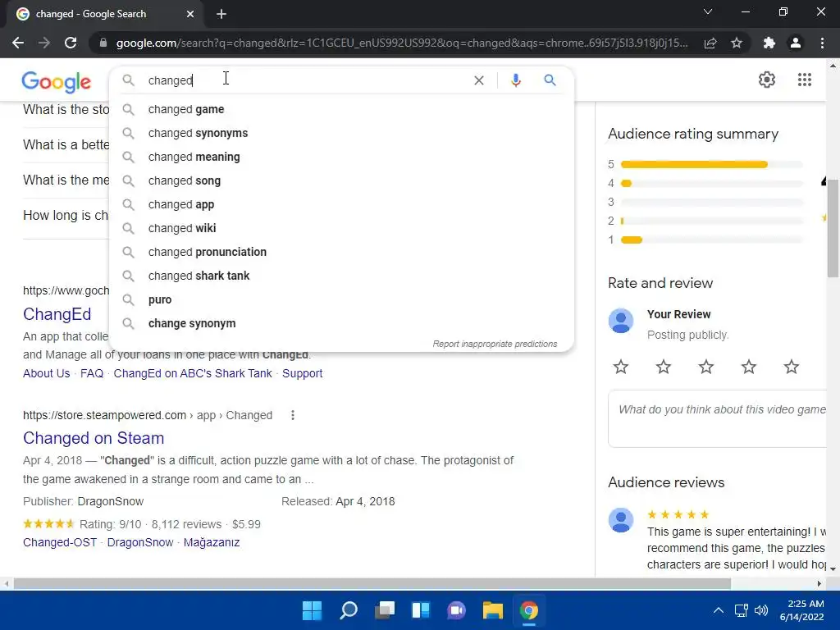Open the volume speaker tray icon
The height and width of the screenshot is (630, 840).
click(760, 610)
